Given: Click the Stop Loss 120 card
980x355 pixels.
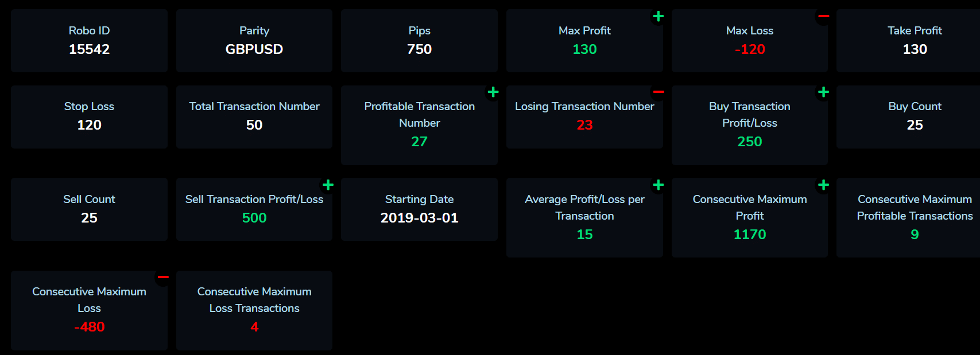Looking at the screenshot, I should point(89,117).
